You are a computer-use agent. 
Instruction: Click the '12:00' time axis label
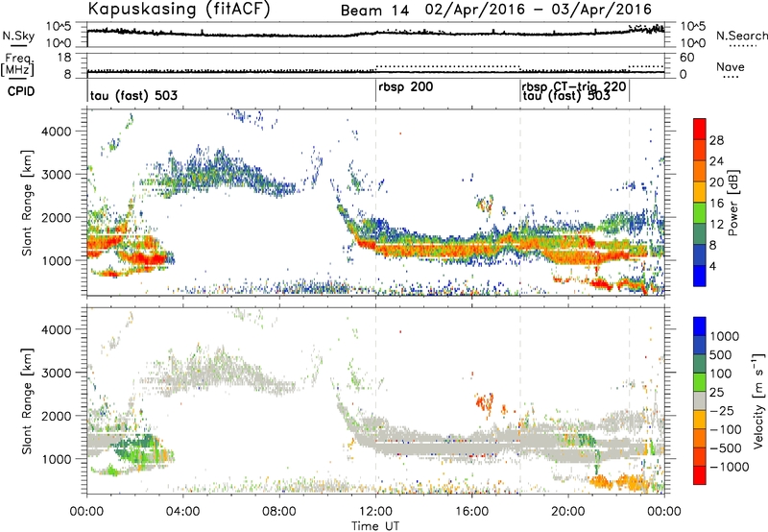(375, 512)
